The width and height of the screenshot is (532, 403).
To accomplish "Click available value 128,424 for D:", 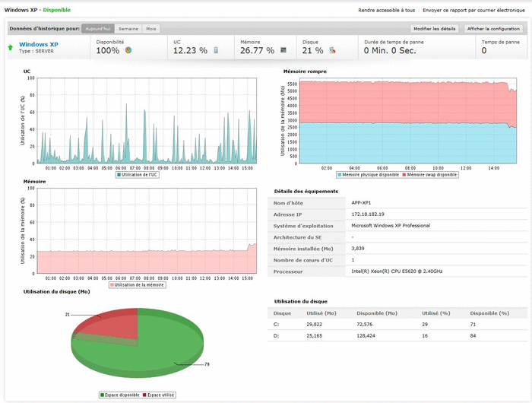I will click(x=366, y=336).
